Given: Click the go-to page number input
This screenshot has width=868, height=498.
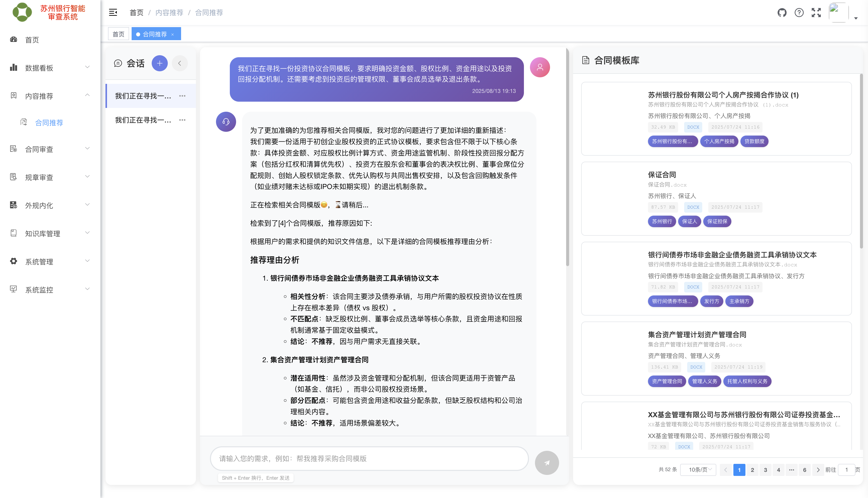Looking at the screenshot, I should coord(846,470).
